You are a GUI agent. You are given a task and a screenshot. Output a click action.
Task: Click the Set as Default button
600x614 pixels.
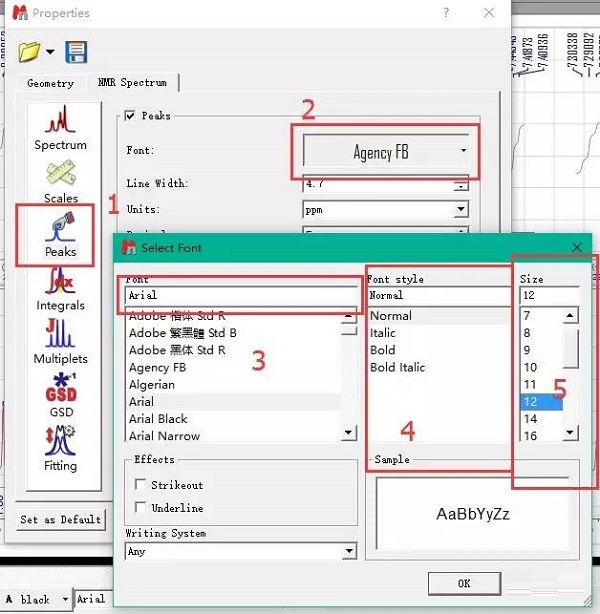click(61, 519)
